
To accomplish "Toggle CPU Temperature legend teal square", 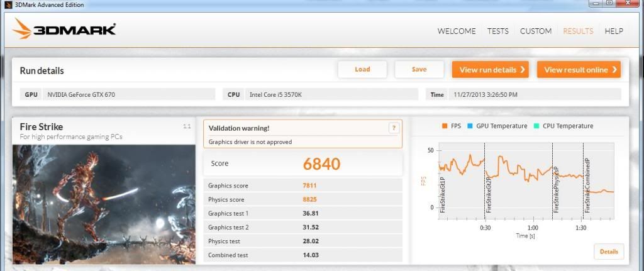I will (536, 126).
